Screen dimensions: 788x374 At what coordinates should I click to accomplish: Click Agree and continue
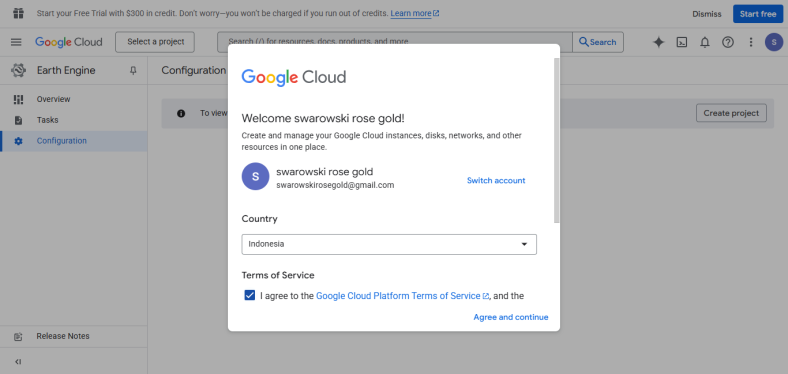point(511,317)
